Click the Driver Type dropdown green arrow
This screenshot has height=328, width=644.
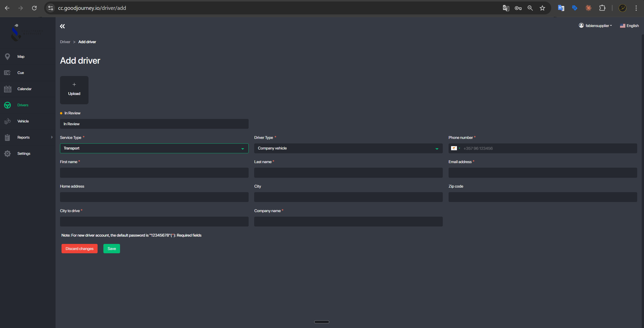pyautogui.click(x=437, y=149)
